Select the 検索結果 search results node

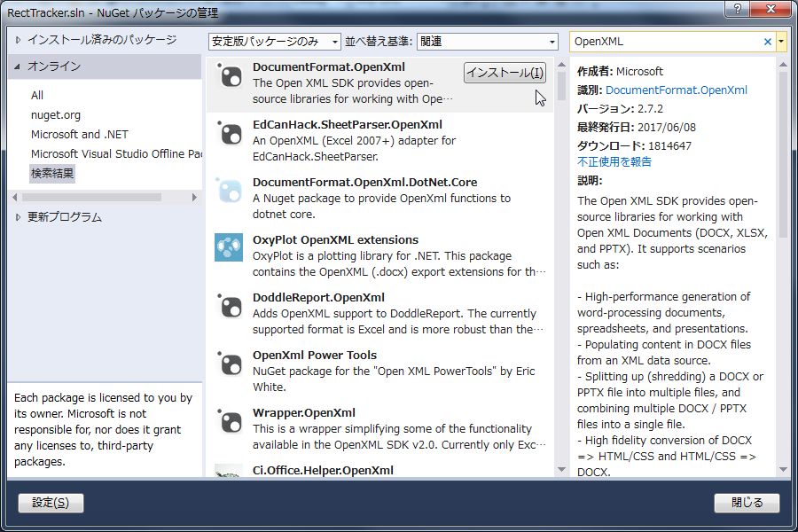point(52,173)
